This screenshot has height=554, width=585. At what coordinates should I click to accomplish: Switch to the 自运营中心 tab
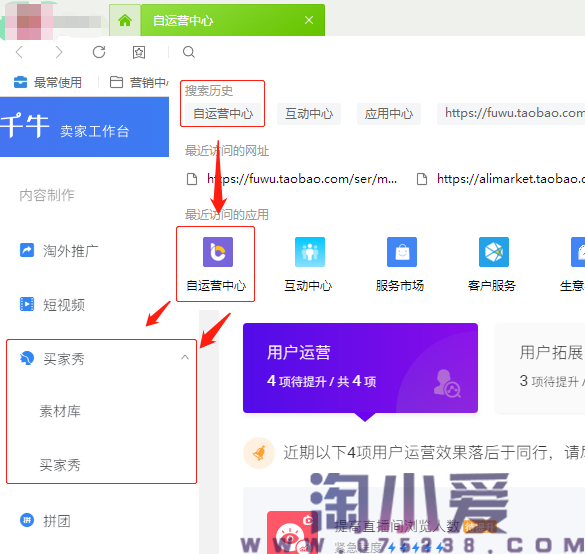[232, 20]
